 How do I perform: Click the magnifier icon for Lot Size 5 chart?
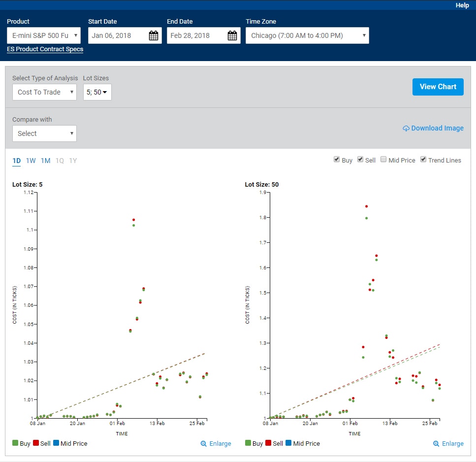204,444
